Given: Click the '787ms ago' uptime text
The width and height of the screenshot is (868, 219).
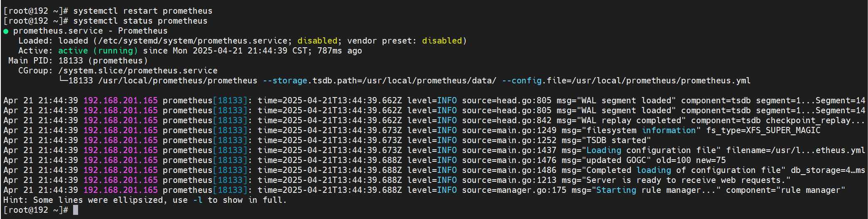Looking at the screenshot, I should point(340,51).
